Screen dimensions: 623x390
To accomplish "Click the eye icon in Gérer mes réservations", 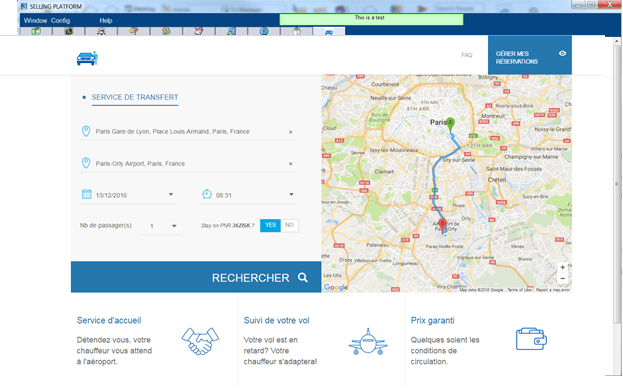I will 562,53.
